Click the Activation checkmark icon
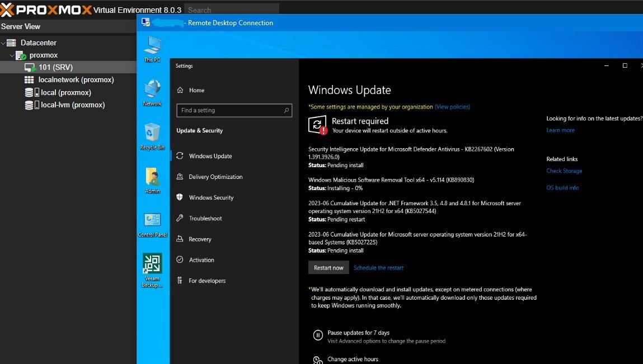The width and height of the screenshot is (643, 364). tap(180, 259)
